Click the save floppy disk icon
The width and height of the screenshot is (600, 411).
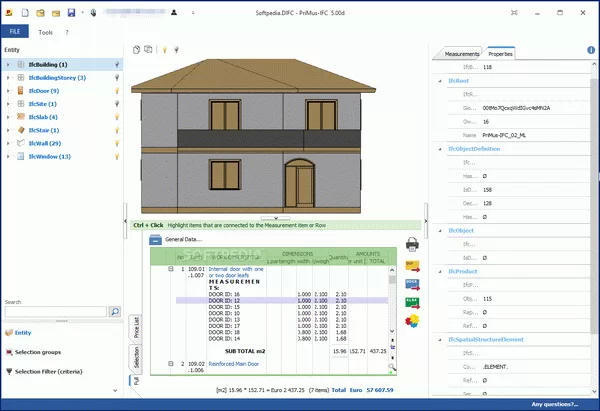tap(71, 13)
